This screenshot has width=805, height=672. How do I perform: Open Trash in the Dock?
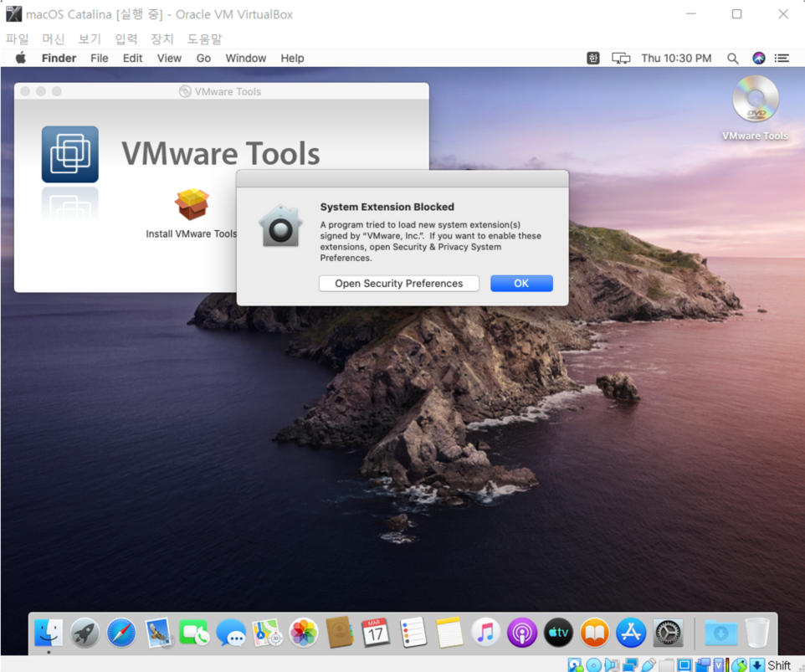click(757, 633)
